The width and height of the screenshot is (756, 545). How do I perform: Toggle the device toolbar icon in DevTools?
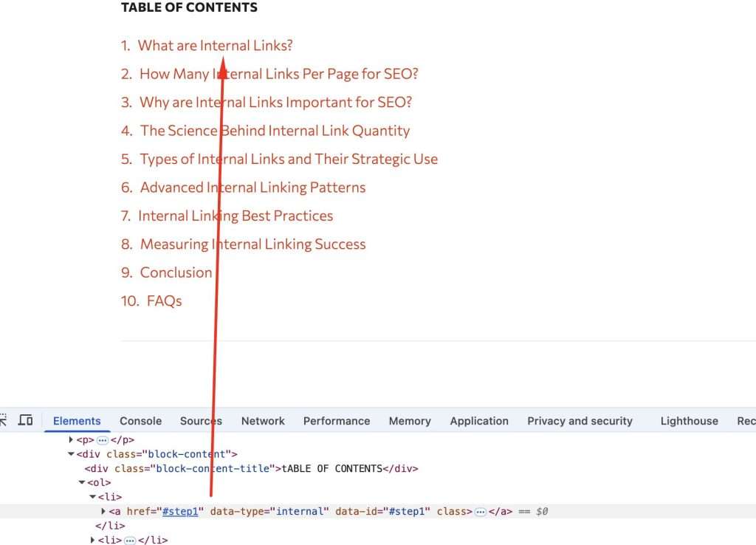[x=26, y=420]
